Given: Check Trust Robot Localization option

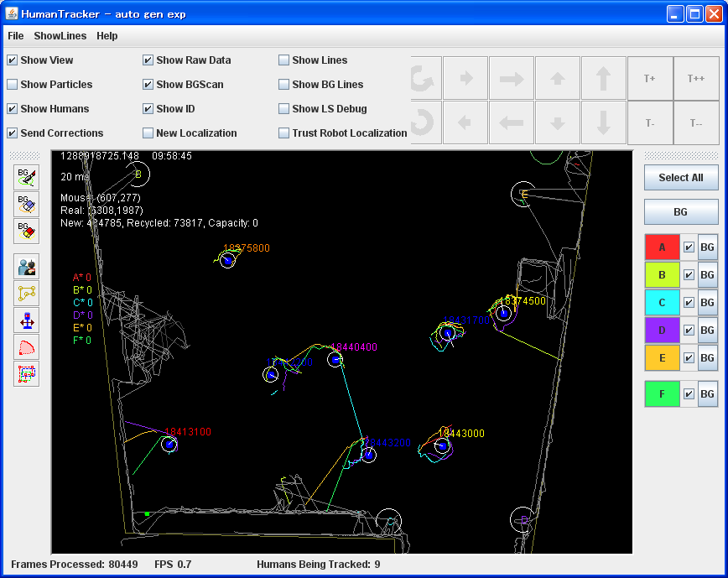Looking at the screenshot, I should click(x=284, y=133).
